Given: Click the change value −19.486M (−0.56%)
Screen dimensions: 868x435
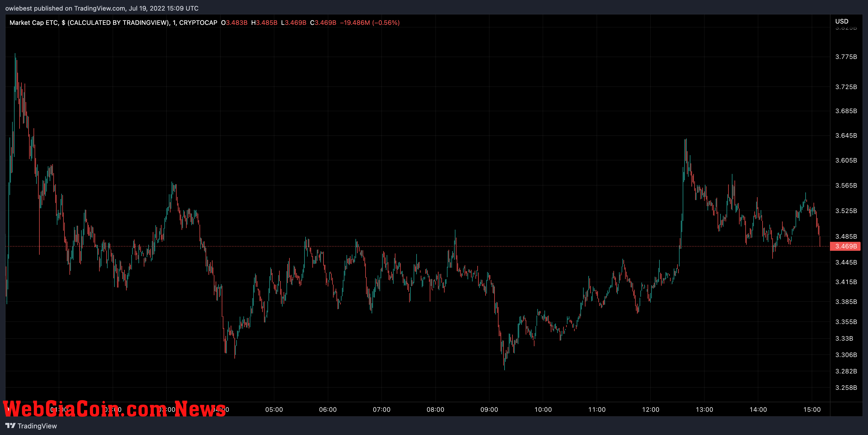Looking at the screenshot, I should tap(370, 22).
